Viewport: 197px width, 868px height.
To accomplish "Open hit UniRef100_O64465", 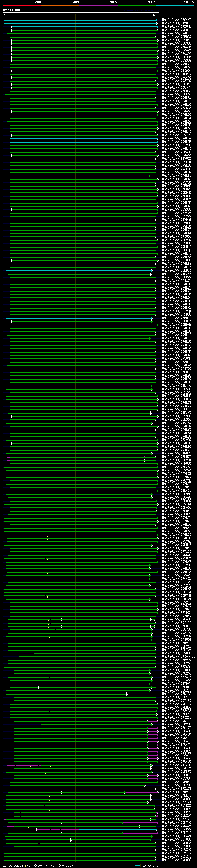I will 177,111.
